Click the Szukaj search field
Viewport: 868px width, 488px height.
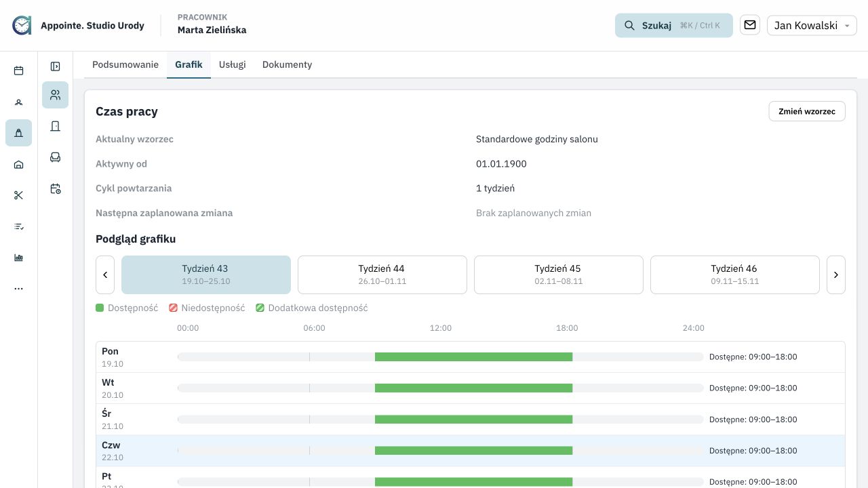pyautogui.click(x=674, y=26)
